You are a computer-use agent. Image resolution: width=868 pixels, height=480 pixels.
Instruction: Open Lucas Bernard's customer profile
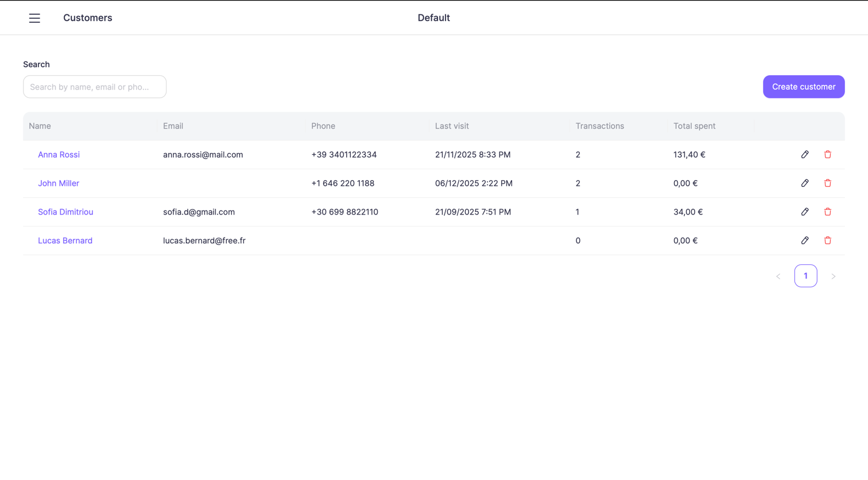(x=65, y=240)
